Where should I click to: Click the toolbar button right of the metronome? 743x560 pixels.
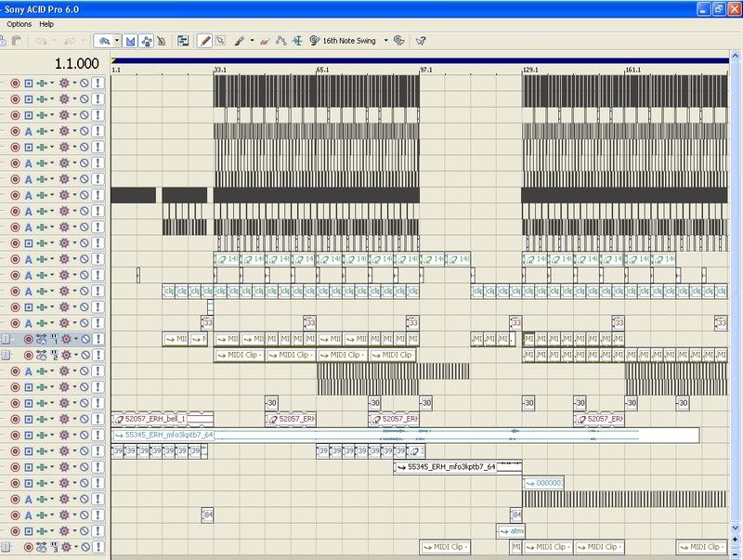click(147, 41)
